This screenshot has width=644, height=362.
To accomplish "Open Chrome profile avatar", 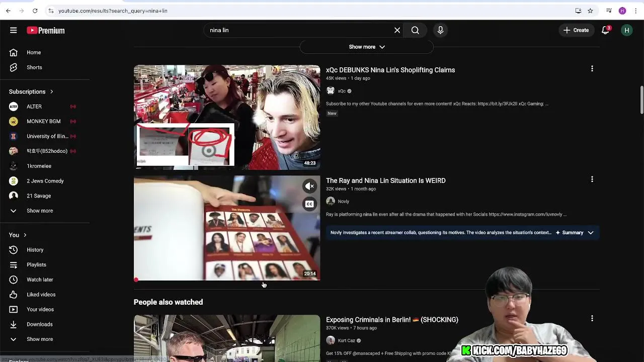I will click(x=622, y=11).
